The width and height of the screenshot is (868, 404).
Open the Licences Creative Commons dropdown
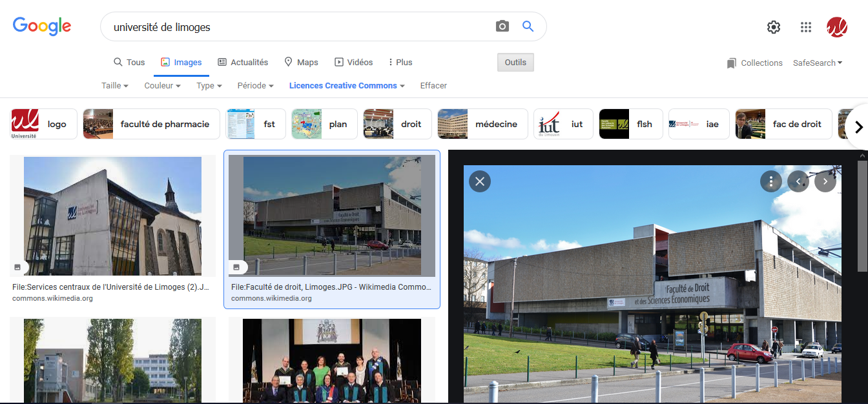pos(347,86)
